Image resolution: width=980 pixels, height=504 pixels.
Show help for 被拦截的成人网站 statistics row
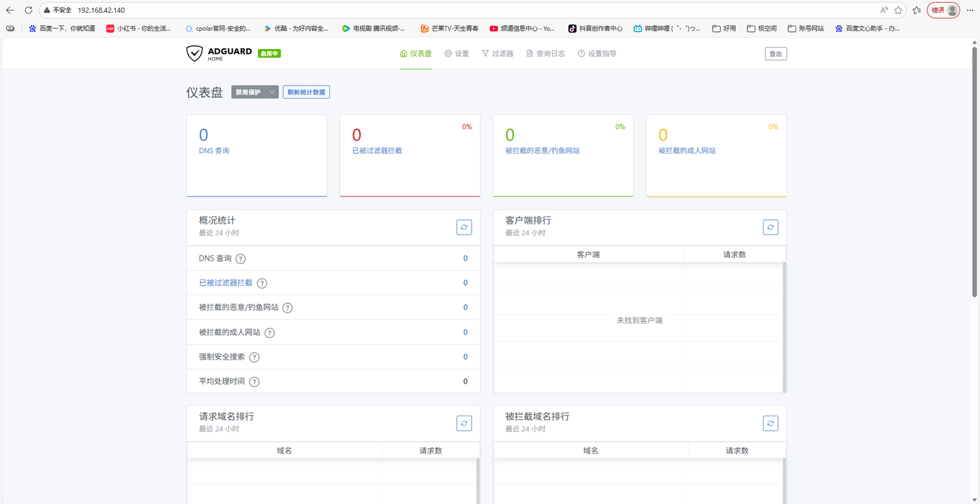[269, 333]
